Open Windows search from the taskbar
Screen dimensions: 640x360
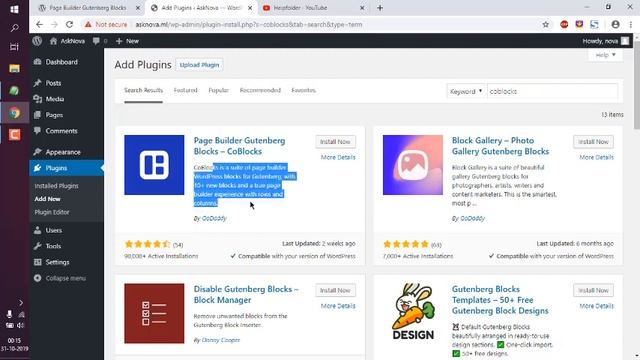coord(14,28)
